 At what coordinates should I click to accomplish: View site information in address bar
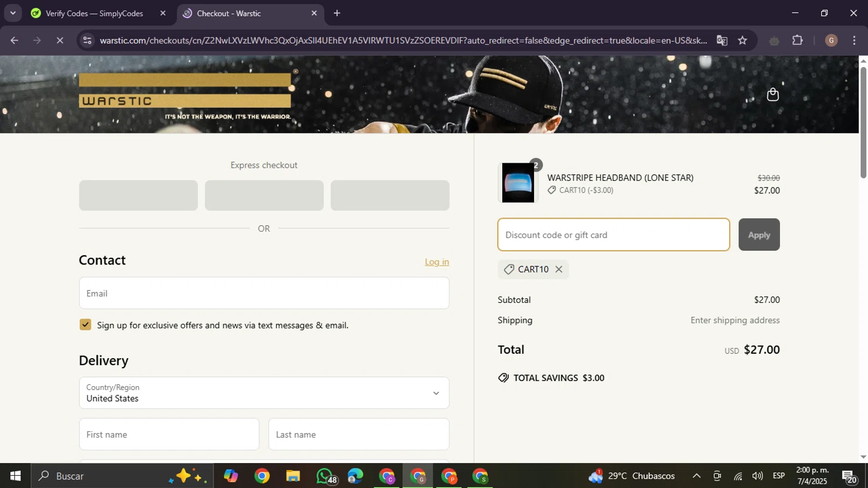click(x=87, y=41)
